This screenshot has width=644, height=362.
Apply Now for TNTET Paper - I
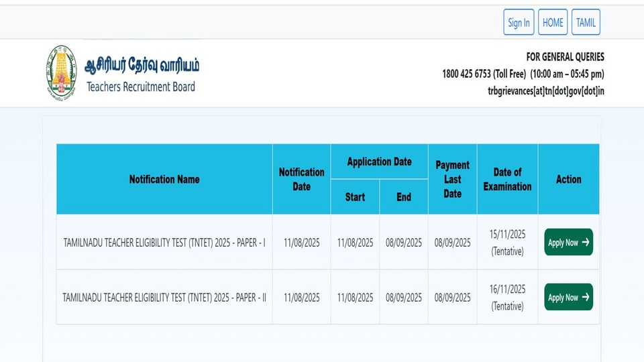(x=568, y=242)
